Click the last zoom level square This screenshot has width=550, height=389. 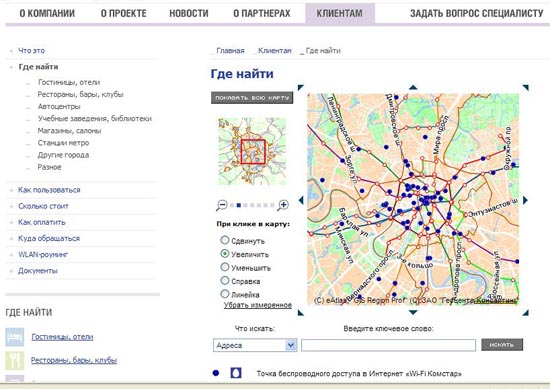click(x=272, y=205)
